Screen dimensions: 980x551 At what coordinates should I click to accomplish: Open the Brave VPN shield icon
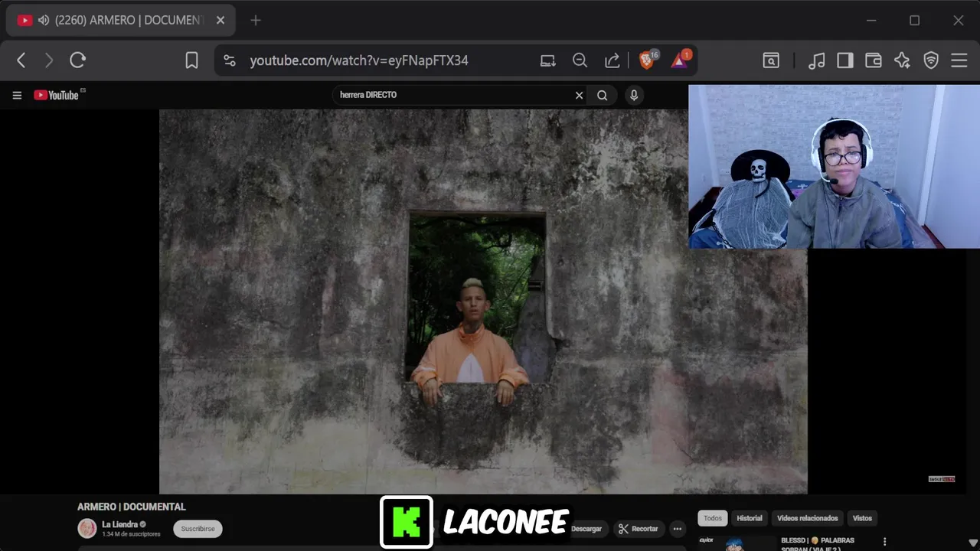pyautogui.click(x=931, y=60)
